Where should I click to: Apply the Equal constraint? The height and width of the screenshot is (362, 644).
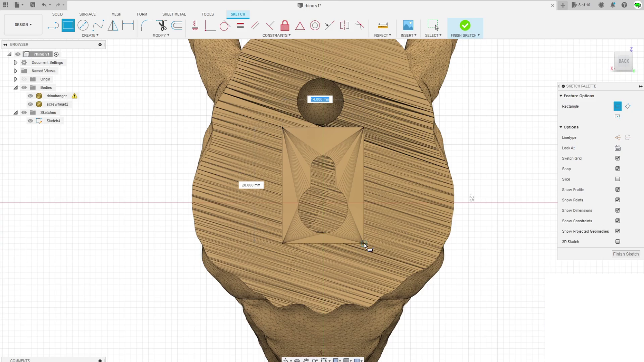(240, 25)
